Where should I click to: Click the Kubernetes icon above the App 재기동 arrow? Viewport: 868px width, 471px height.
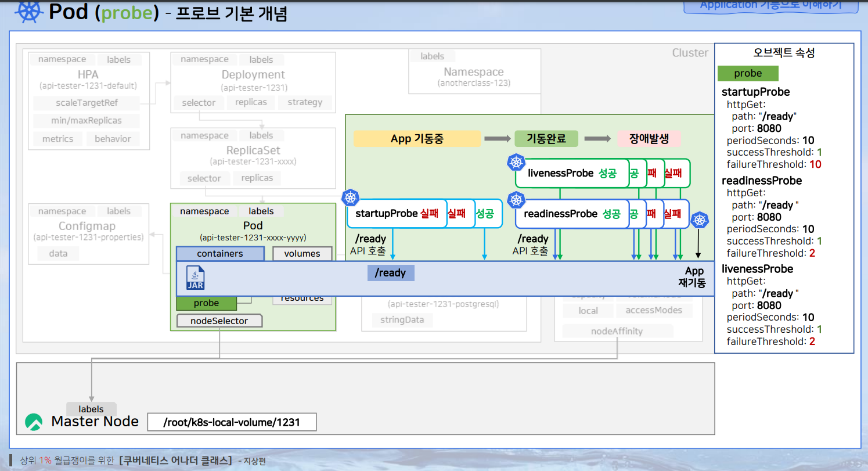tap(700, 220)
